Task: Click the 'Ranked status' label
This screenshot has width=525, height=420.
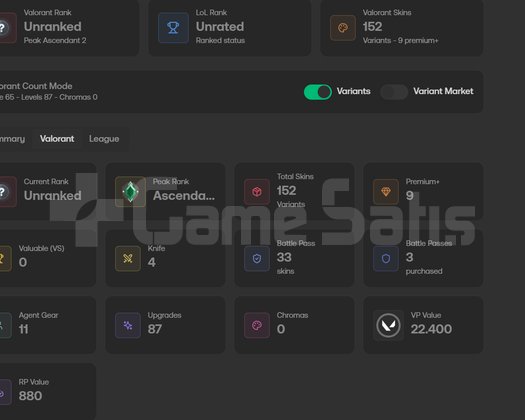Action: point(220,41)
